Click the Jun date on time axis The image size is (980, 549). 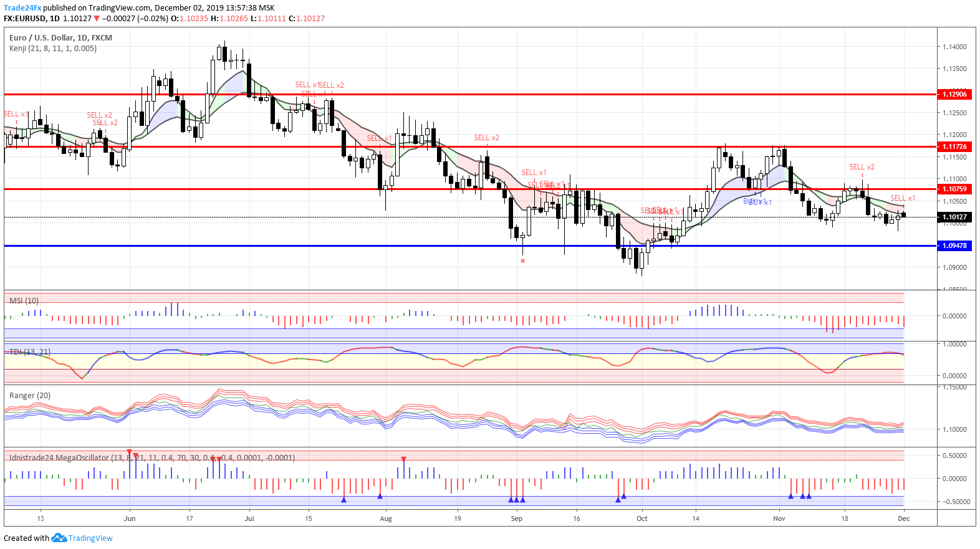point(130,518)
